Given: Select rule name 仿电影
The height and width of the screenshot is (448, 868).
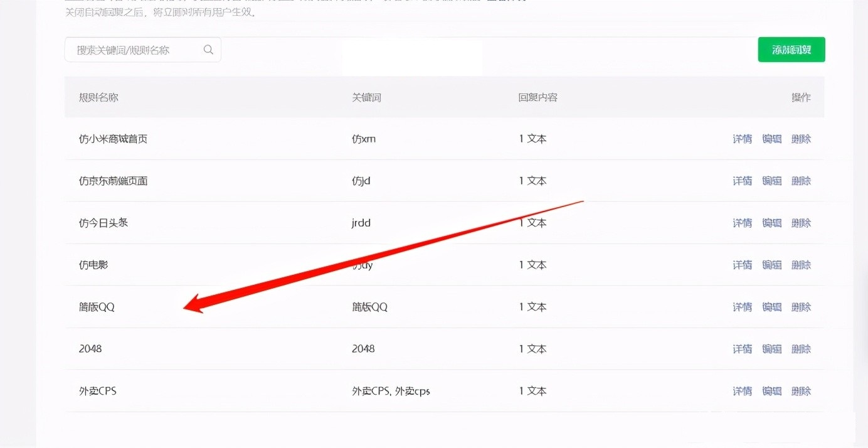Looking at the screenshot, I should [x=93, y=265].
